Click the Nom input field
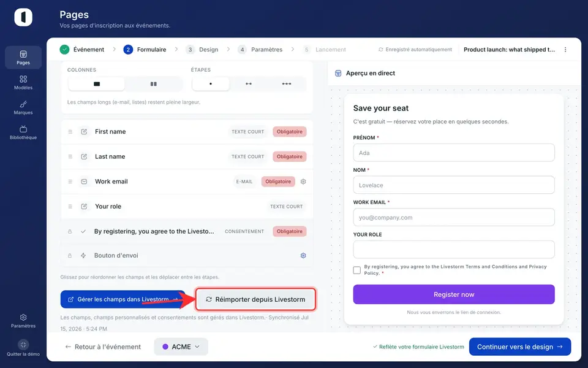This screenshot has height=368, width=588. point(454,185)
